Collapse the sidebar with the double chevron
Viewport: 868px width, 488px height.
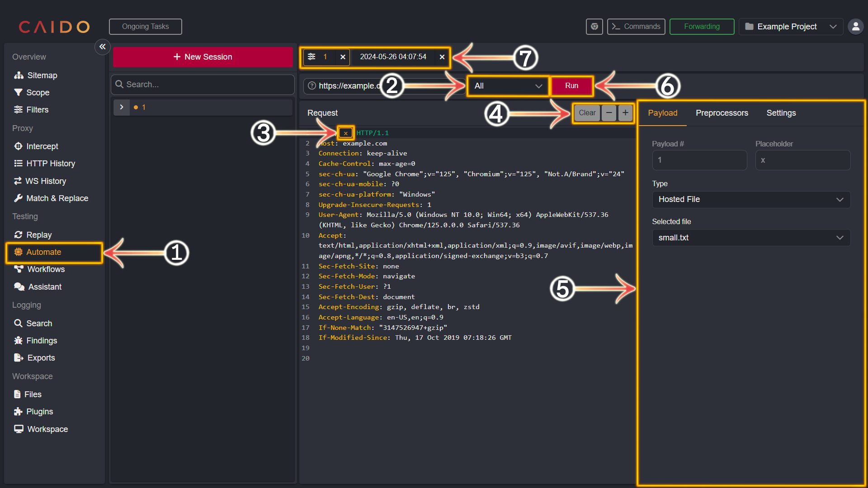pos(103,47)
